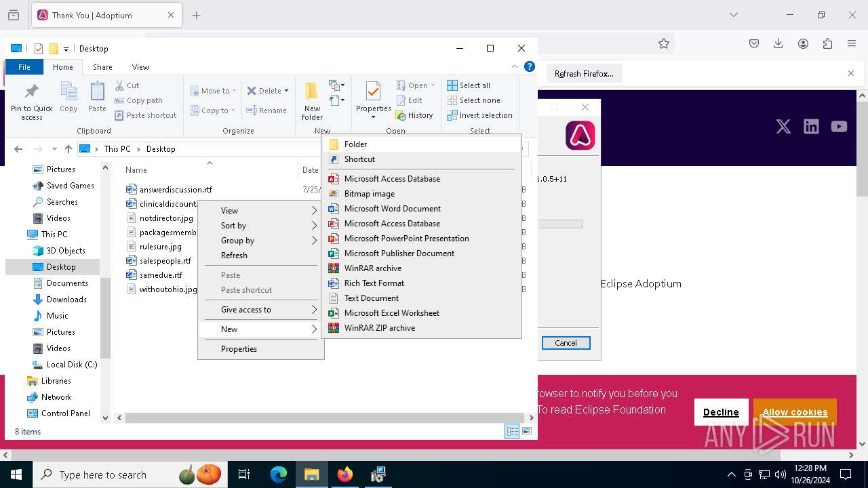Choose Shortcut from the New submenu

[421, 159]
